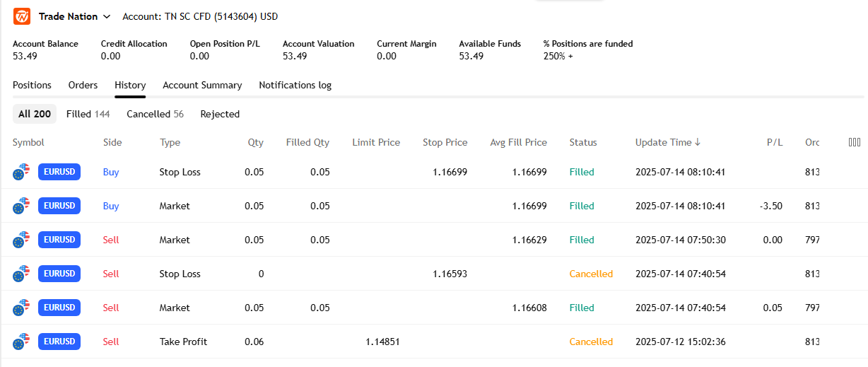Viewport: 868px width, 367px height.
Task: Click the P/L column header
Action: coord(774,142)
